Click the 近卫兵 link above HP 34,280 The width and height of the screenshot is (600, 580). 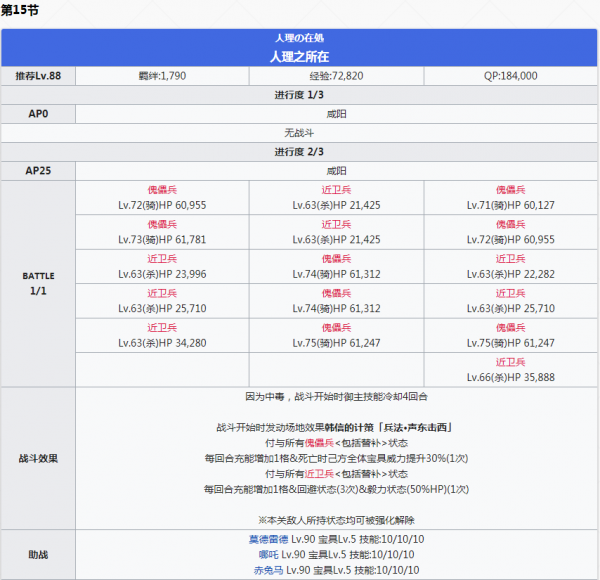(x=162, y=327)
